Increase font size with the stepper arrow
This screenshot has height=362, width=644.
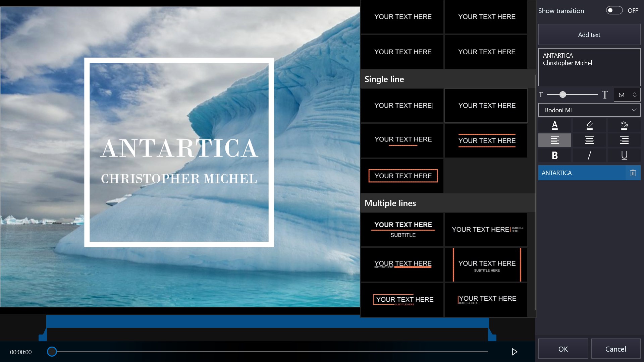coord(635,92)
